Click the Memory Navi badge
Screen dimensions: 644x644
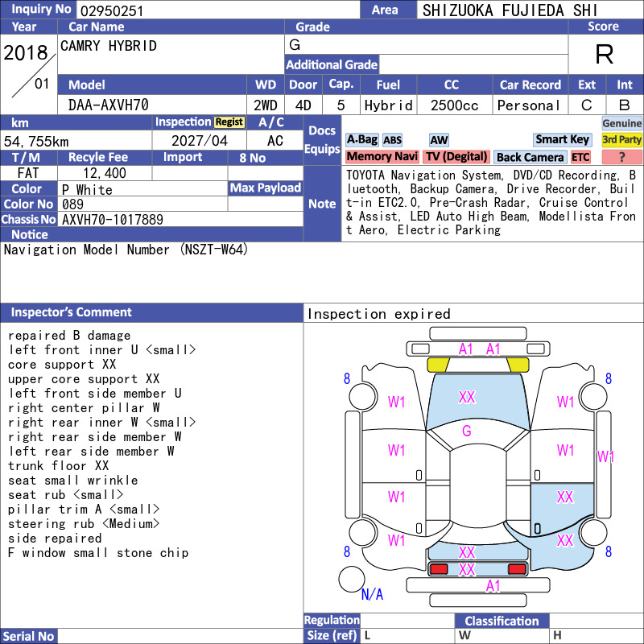[x=382, y=156]
